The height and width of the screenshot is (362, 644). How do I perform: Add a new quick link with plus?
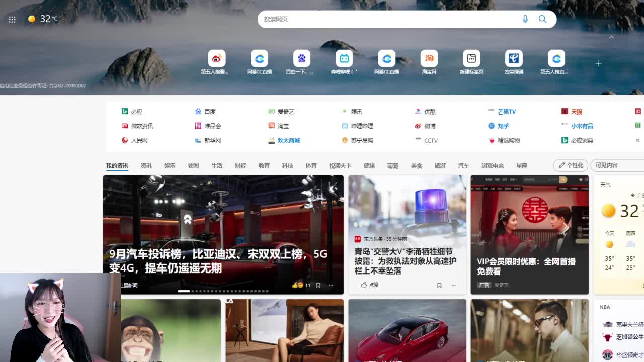[598, 63]
